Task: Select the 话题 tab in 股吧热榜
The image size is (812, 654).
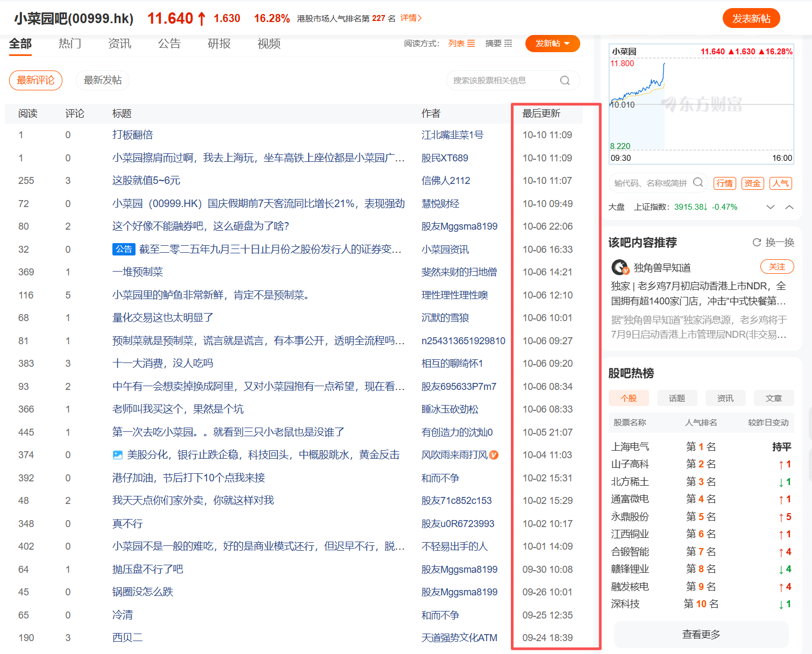Action: click(x=677, y=399)
